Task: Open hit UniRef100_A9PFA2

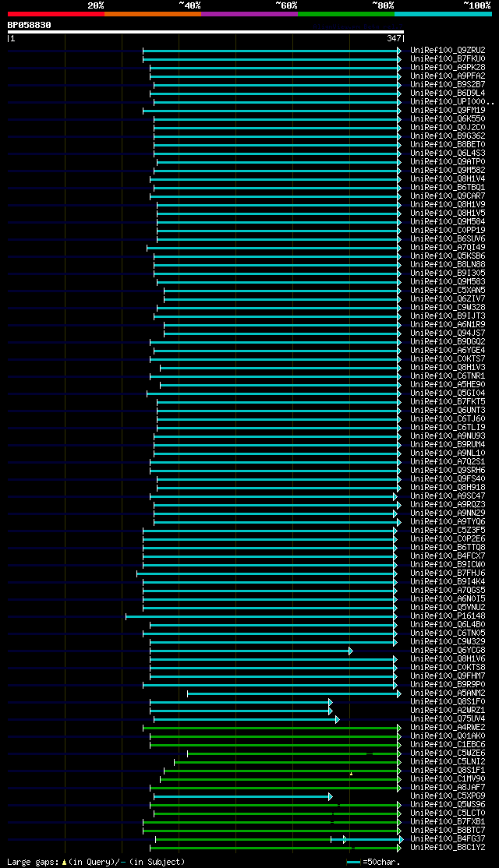Action: point(448,76)
